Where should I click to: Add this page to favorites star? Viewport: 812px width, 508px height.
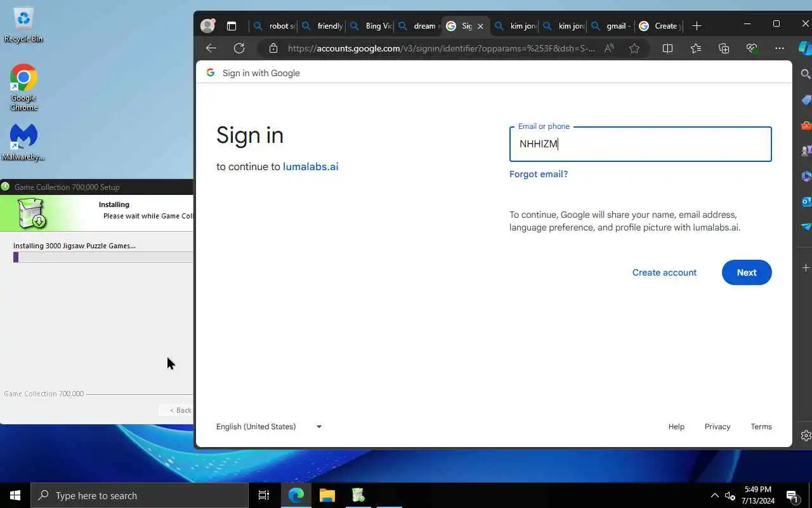click(x=634, y=48)
